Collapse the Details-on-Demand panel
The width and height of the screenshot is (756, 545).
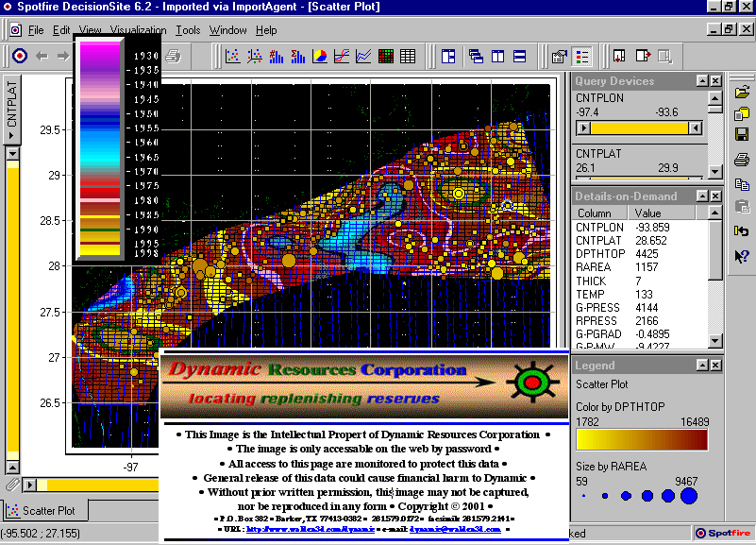point(701,196)
